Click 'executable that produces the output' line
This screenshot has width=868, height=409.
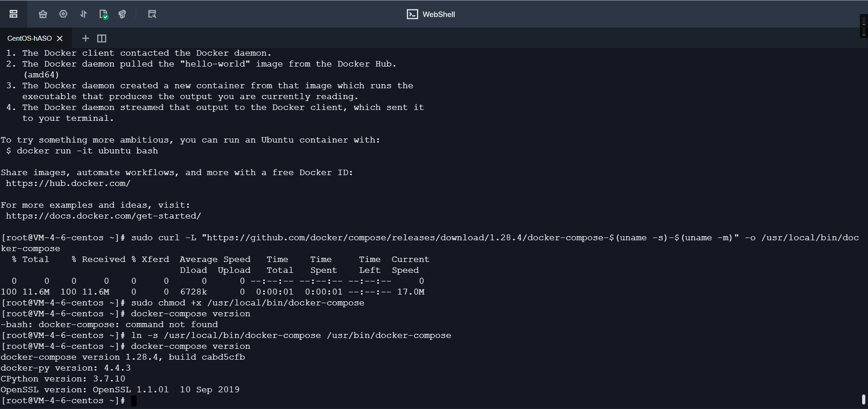[190, 96]
